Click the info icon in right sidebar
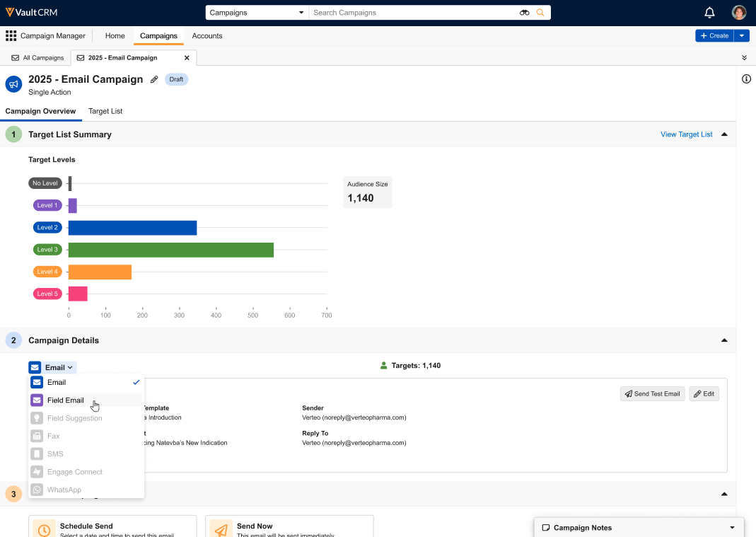This screenshot has height=537, width=756. pyautogui.click(x=746, y=79)
